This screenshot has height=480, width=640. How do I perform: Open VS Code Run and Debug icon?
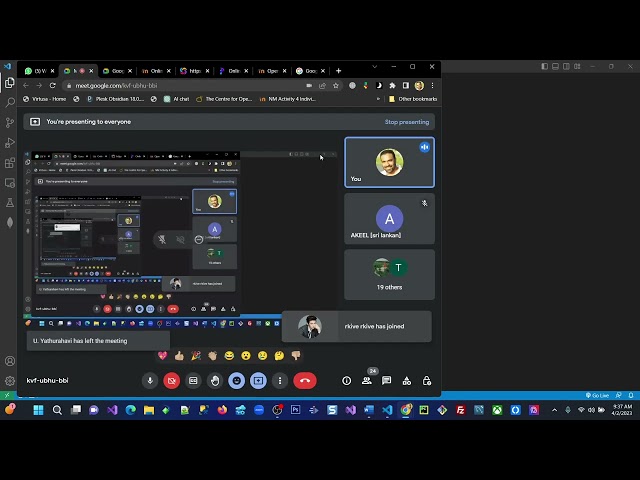[x=9, y=142]
